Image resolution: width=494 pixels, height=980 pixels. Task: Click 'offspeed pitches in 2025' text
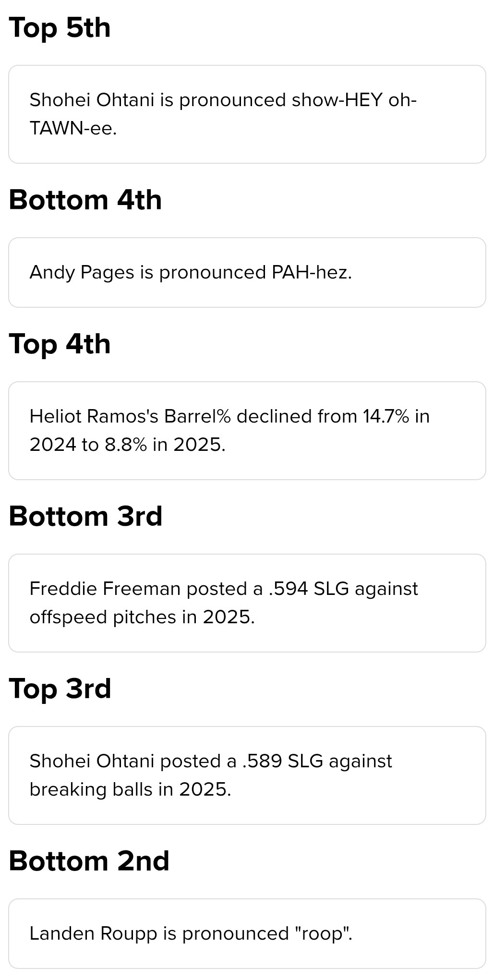(142, 617)
